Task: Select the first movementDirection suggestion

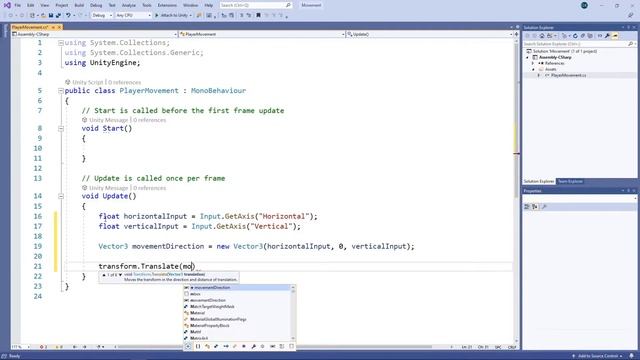Action: 237,288
